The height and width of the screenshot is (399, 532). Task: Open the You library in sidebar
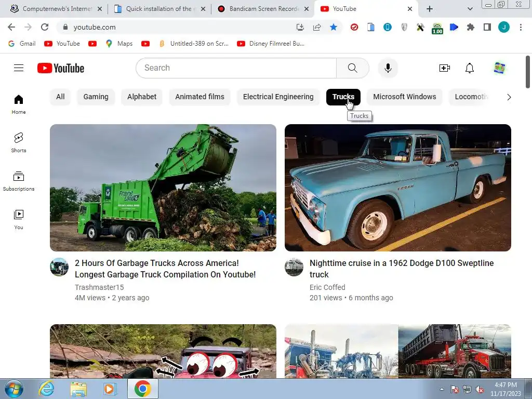(x=19, y=220)
